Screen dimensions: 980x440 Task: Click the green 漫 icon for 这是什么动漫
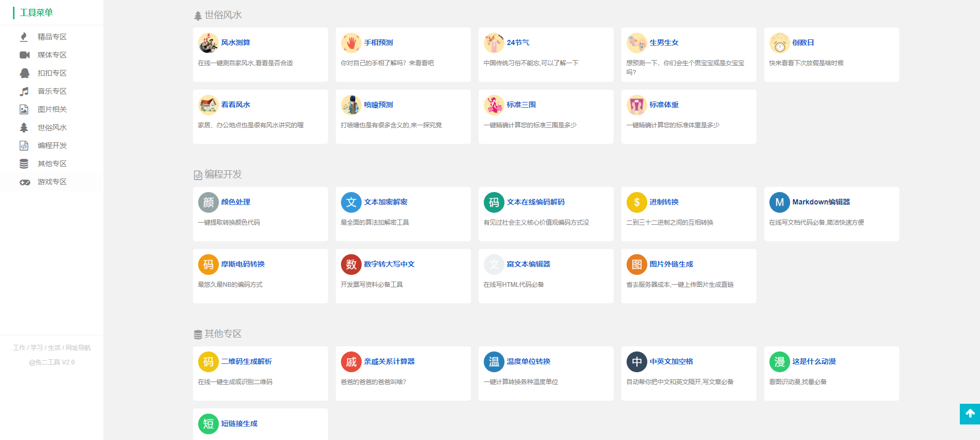(780, 362)
